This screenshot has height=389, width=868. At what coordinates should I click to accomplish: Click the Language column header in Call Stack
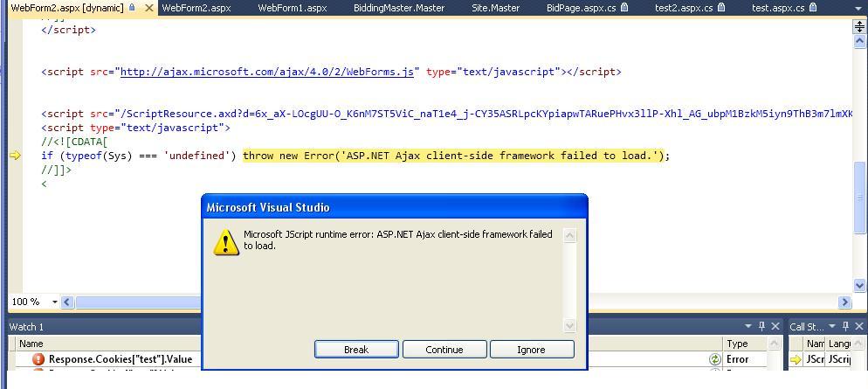(839, 344)
